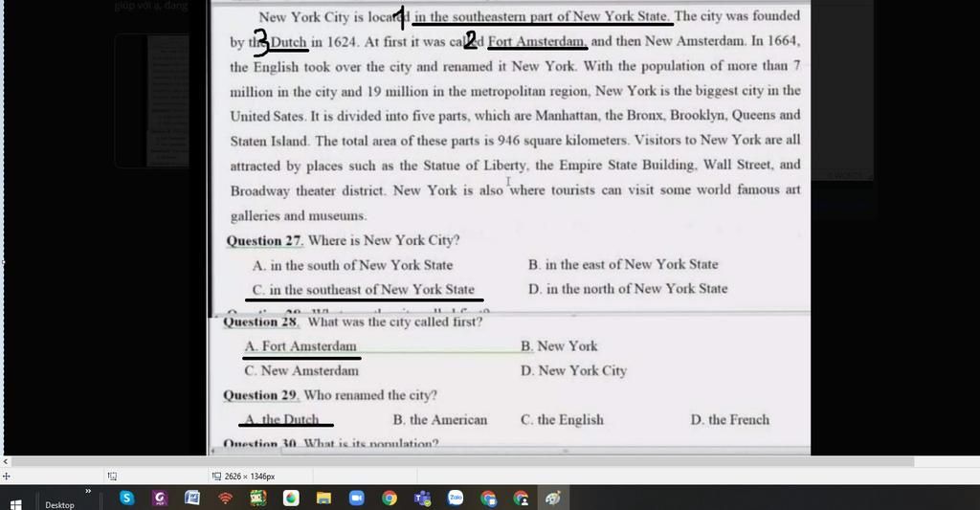Open the green game character taskbar icon
This screenshot has width=980, height=510.
click(258, 499)
